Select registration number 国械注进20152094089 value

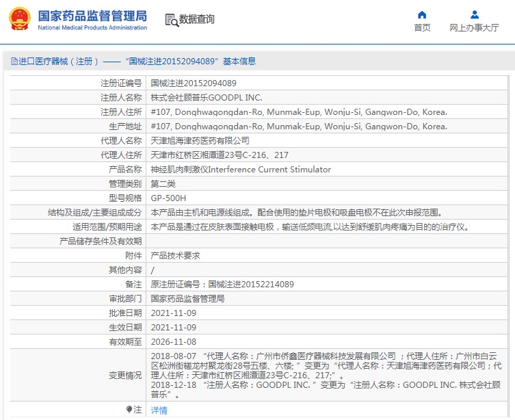coord(194,83)
